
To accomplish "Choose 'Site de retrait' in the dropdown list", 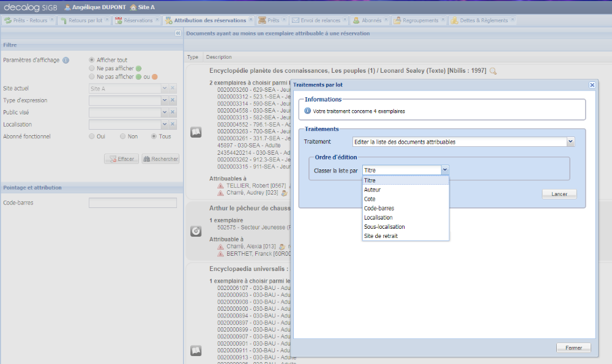I will [x=381, y=236].
